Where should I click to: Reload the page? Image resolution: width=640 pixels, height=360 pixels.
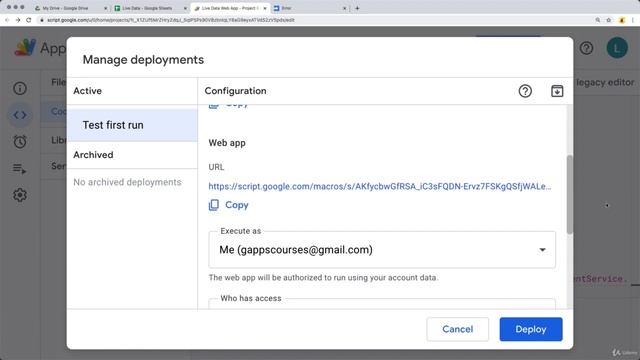point(29,20)
